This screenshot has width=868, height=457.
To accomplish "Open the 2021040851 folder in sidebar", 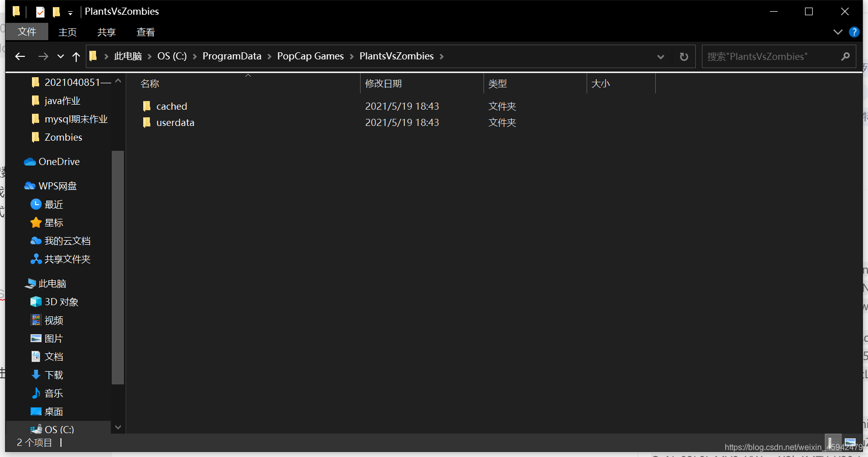I will point(71,82).
